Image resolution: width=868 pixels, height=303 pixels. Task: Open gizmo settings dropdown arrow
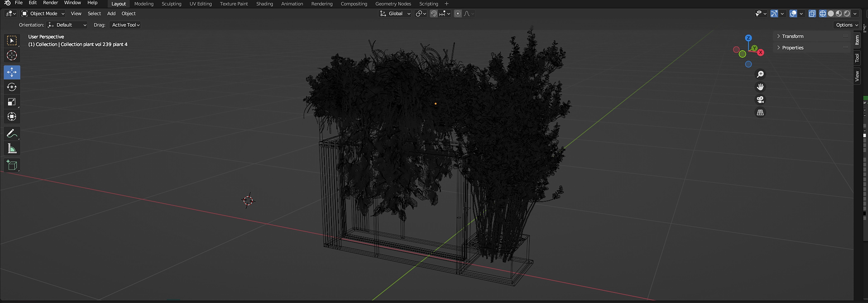pos(782,13)
